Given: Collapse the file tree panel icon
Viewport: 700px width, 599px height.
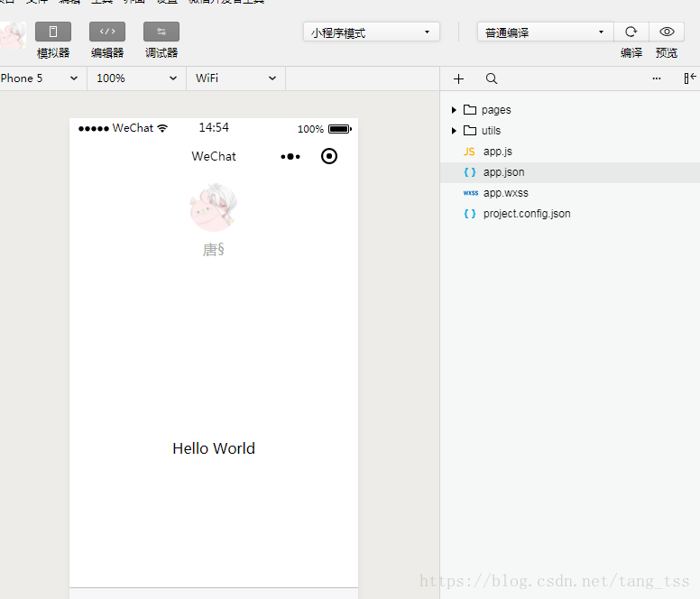Looking at the screenshot, I should point(690,78).
